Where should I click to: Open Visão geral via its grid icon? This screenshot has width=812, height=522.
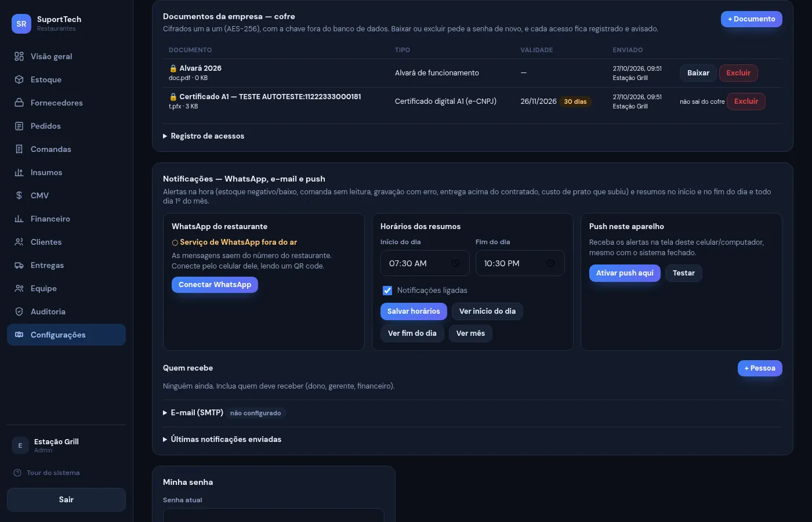point(19,56)
